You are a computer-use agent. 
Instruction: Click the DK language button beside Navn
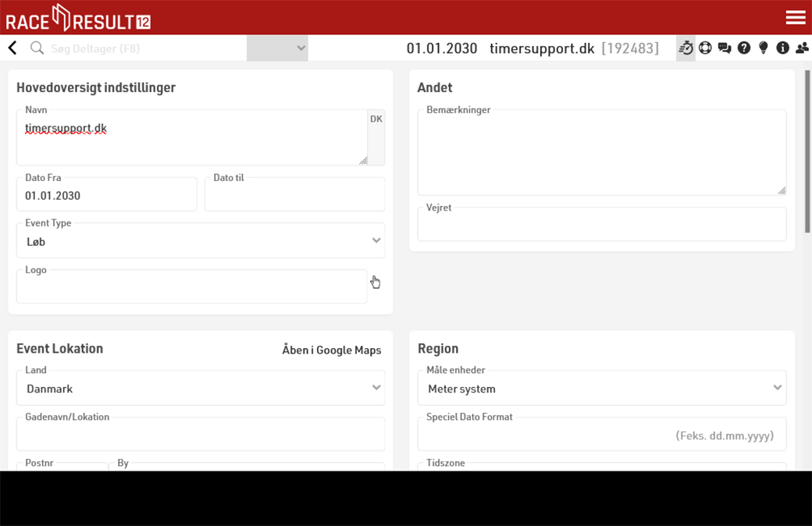click(x=376, y=119)
